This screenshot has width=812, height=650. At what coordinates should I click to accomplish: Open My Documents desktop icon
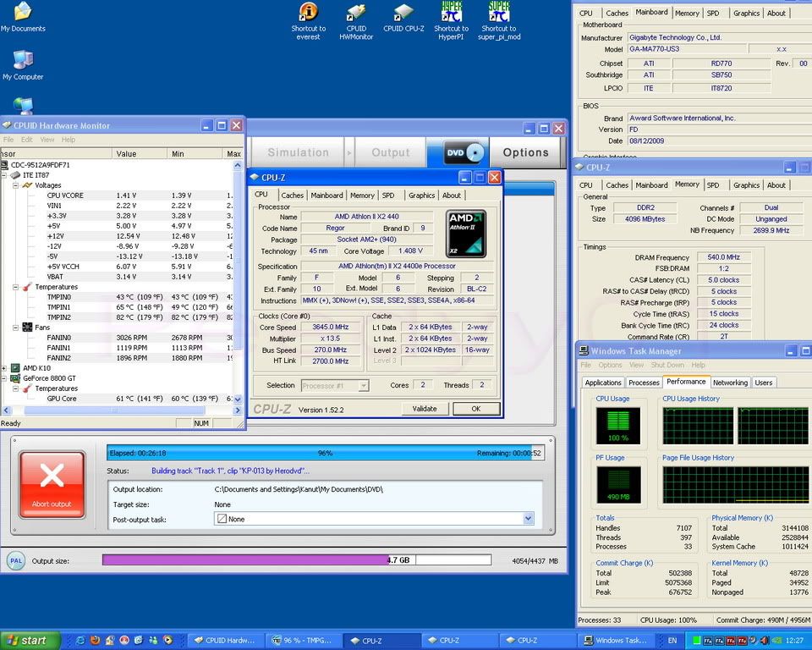[x=23, y=17]
